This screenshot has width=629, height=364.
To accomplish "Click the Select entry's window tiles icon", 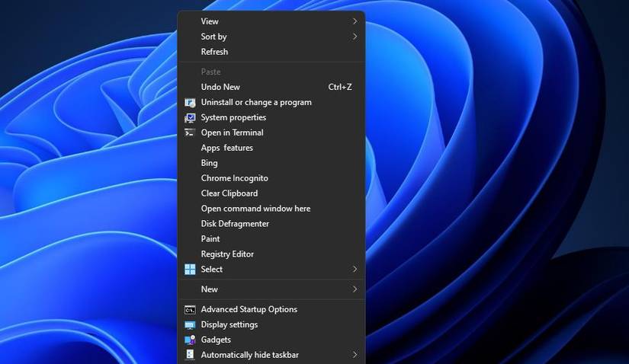I will click(x=190, y=270).
